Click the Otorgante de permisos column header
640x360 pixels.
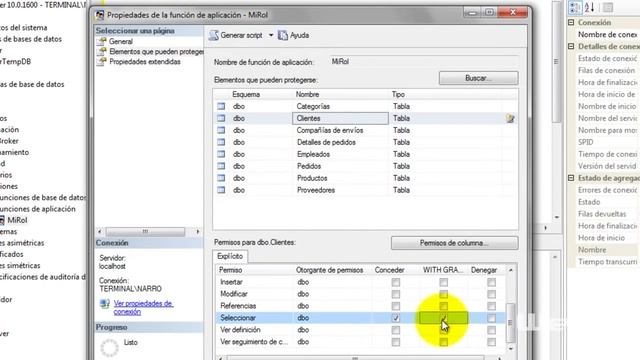point(329,270)
